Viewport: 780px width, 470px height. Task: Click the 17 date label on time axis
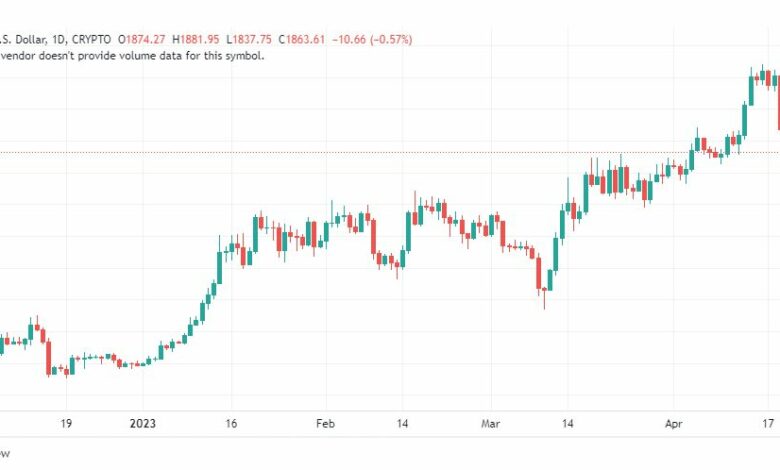(768, 424)
